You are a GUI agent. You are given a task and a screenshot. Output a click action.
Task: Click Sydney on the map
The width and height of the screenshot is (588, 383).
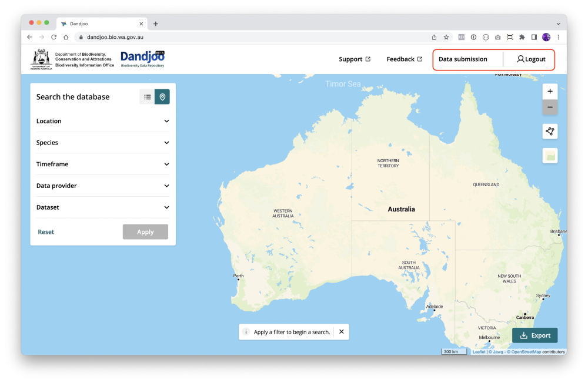pos(543,295)
